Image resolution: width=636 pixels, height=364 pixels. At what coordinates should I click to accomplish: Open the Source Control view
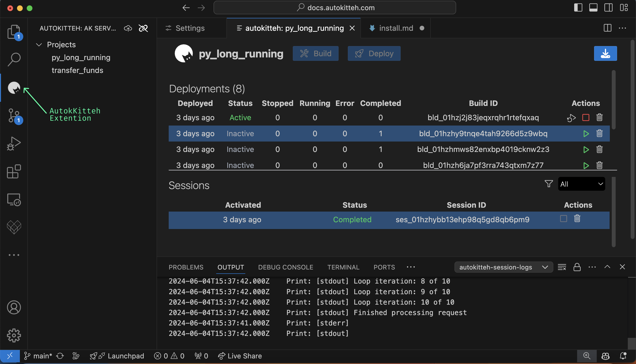[14, 116]
